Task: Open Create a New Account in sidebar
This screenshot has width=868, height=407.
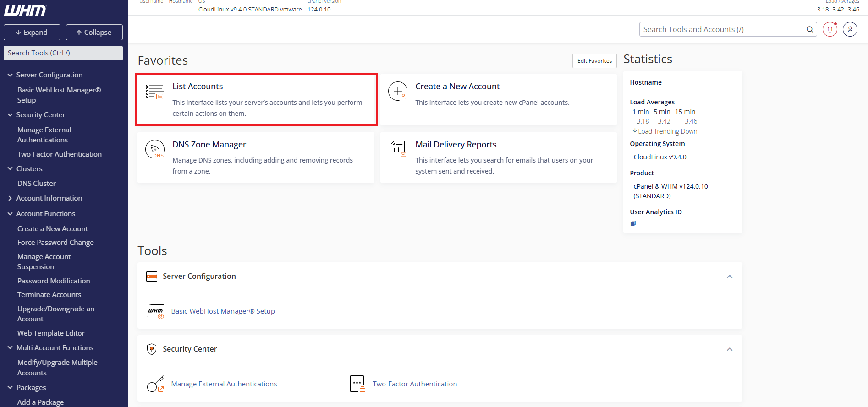Action: click(53, 229)
